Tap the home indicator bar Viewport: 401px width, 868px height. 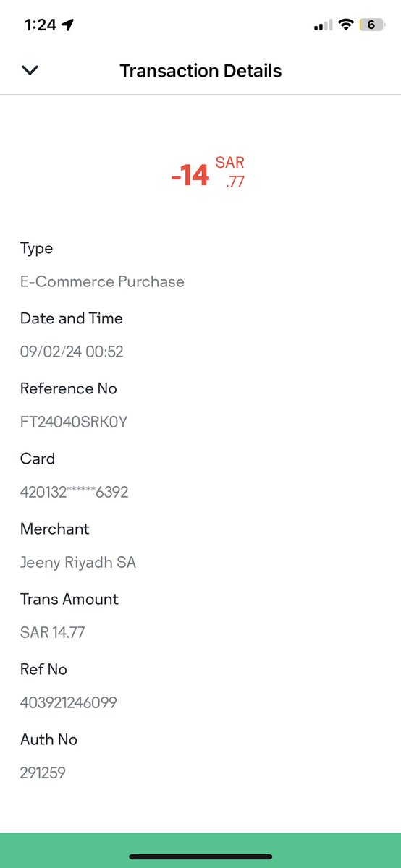pos(200,857)
